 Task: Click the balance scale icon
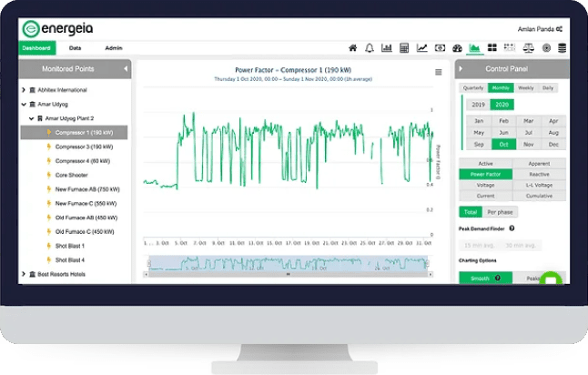[529, 48]
